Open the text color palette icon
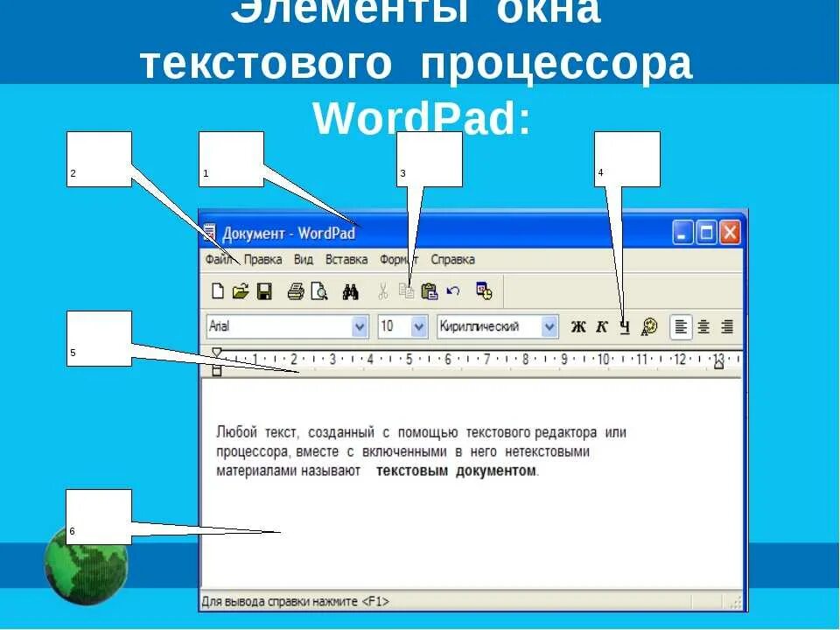The height and width of the screenshot is (630, 840). point(648,326)
